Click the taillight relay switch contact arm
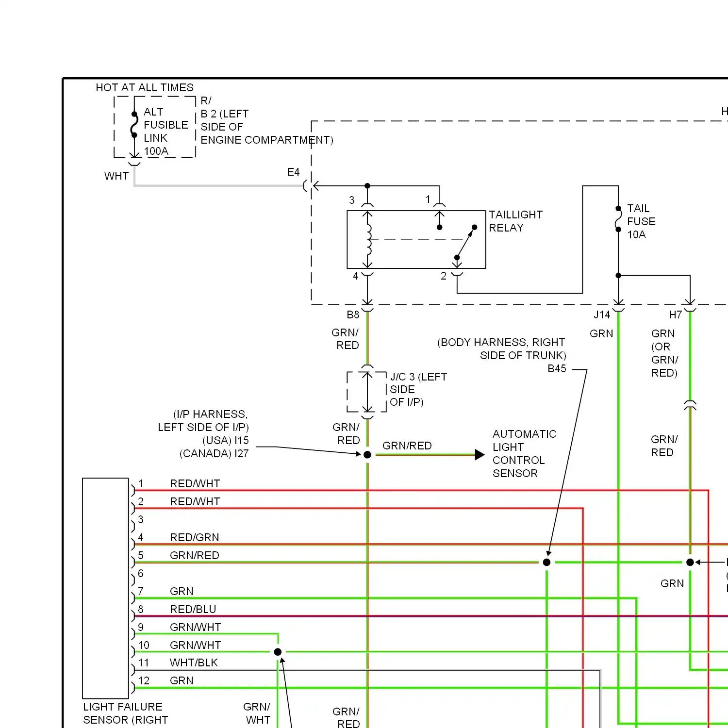Viewport: 728px width, 728px height. (465, 243)
